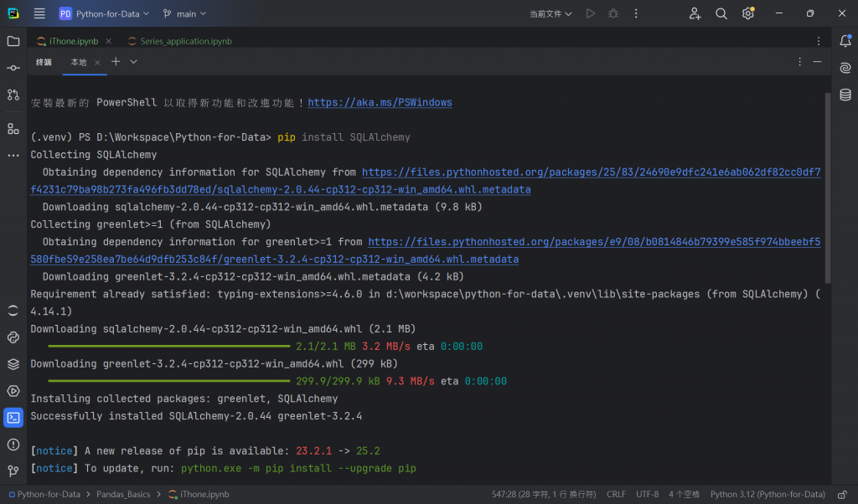The height and width of the screenshot is (504, 858).
Task: Open the sqlalchemy whl metadata link
Action: pyautogui.click(x=426, y=181)
